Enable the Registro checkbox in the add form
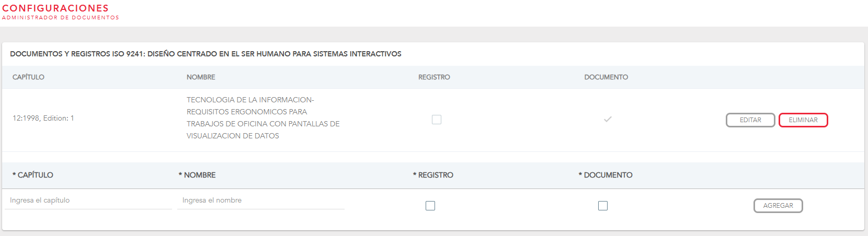Viewport: 868px width, 236px height. (430, 206)
